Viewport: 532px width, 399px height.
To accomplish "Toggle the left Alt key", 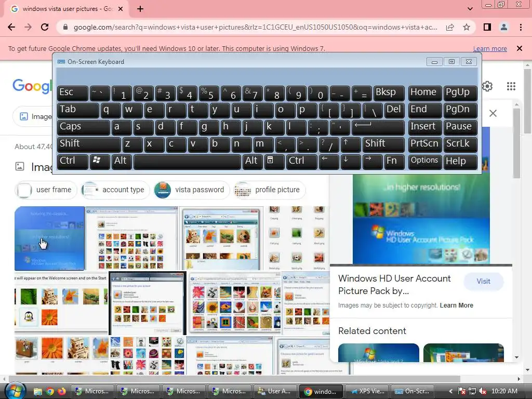I will pyautogui.click(x=122, y=161).
